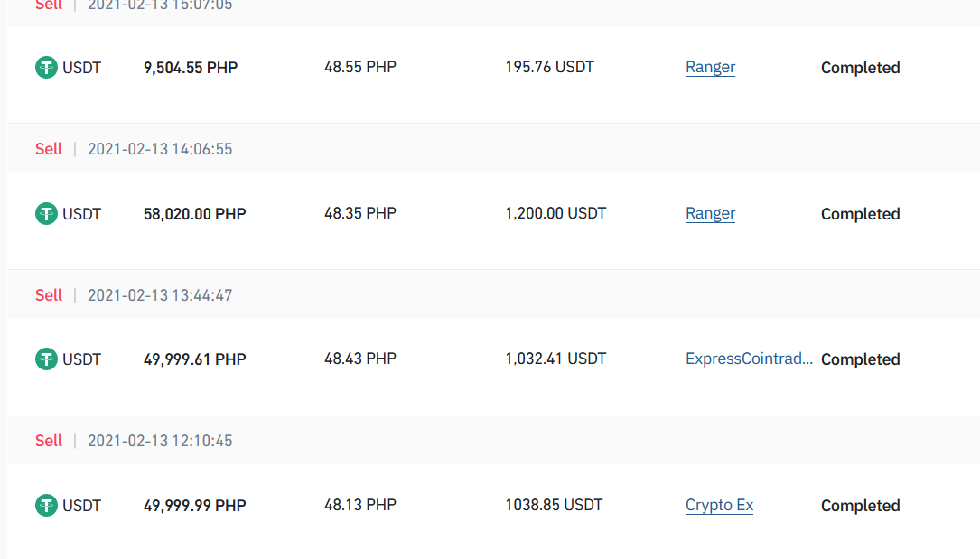Click USDT Tether icon in 58,020.00 PHP row
Screen dimensions: 980x559
pyautogui.click(x=46, y=214)
